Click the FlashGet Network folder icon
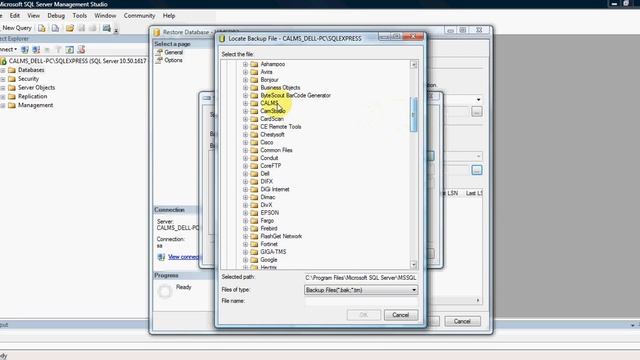Viewport: 640px width, 360px height. [254, 236]
